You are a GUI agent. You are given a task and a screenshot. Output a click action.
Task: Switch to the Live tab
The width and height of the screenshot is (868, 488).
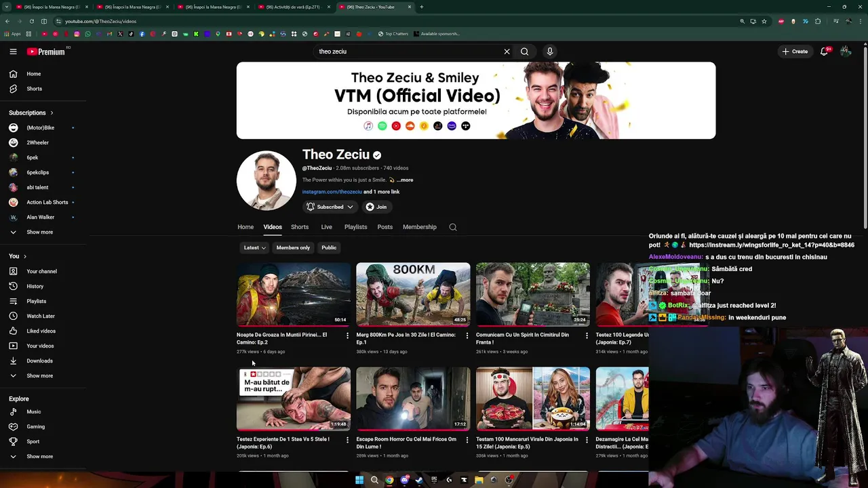point(326,227)
